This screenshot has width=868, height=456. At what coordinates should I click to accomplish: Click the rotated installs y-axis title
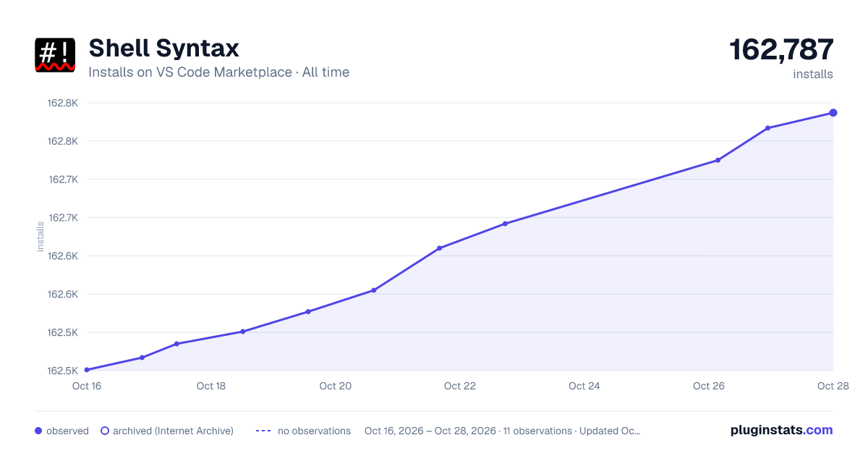click(41, 237)
